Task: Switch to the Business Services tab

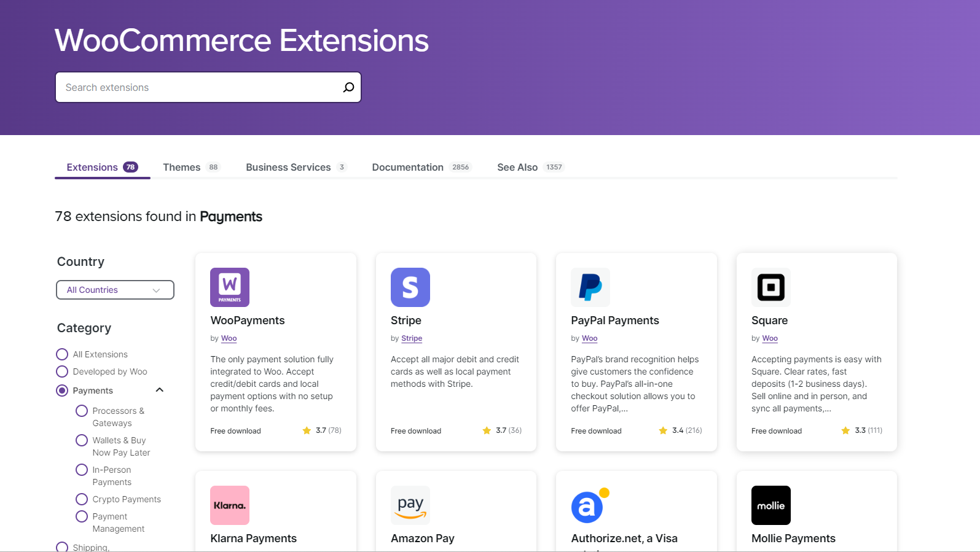Action: [296, 167]
